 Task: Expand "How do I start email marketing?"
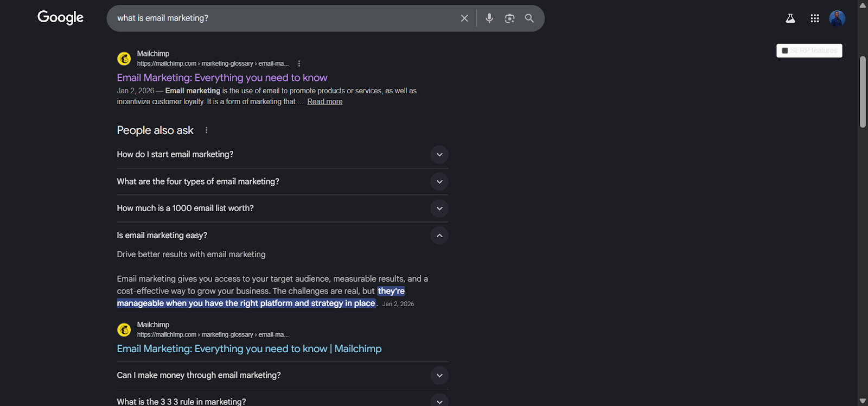coord(439,155)
